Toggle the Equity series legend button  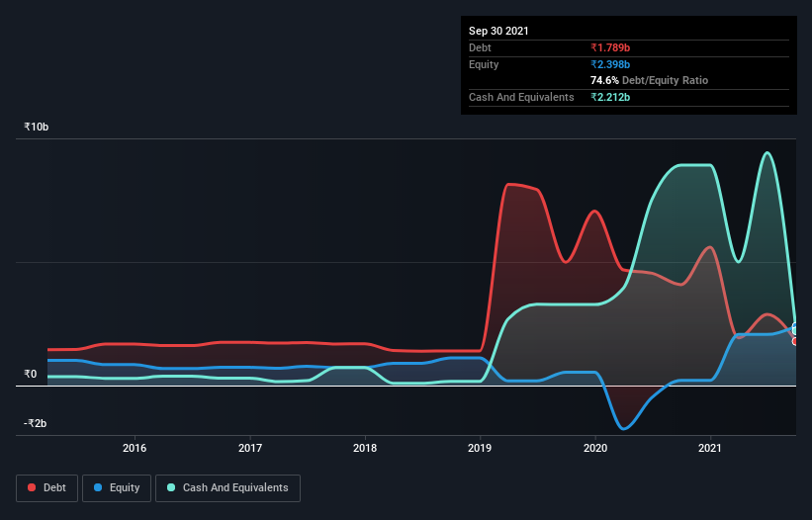[x=117, y=488]
